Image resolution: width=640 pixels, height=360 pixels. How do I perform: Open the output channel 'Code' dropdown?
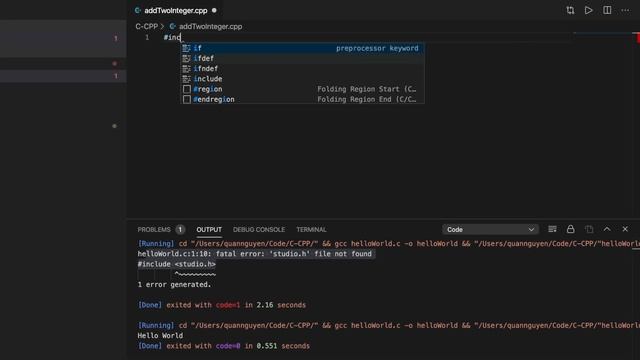490,230
